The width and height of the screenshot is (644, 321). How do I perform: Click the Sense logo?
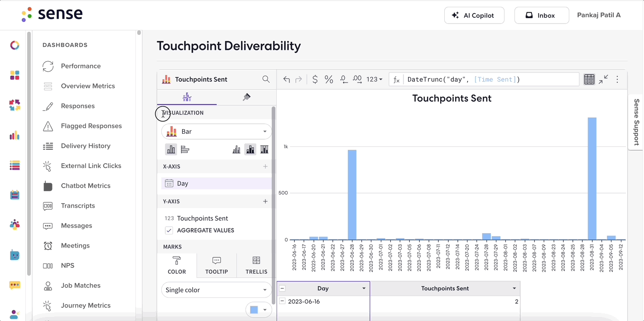click(52, 14)
